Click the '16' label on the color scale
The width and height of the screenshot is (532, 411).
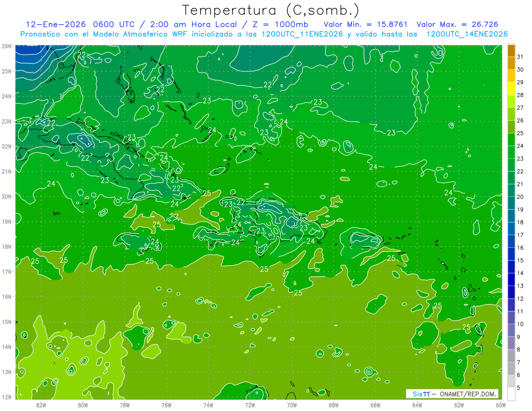(520, 248)
